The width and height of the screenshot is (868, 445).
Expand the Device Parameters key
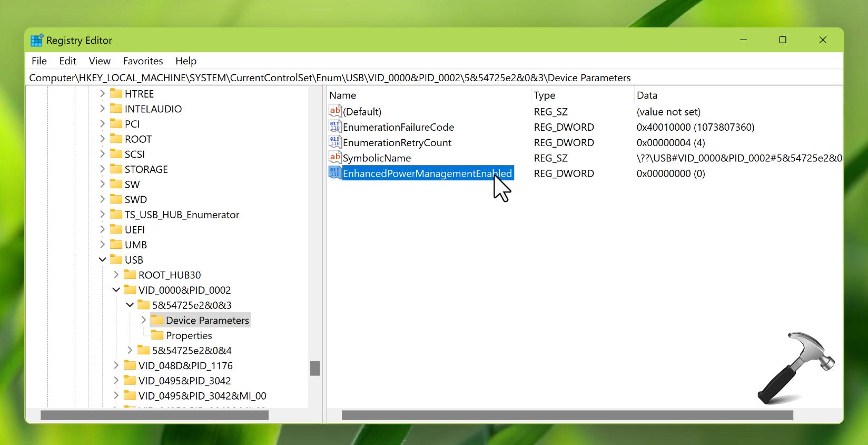[143, 320]
